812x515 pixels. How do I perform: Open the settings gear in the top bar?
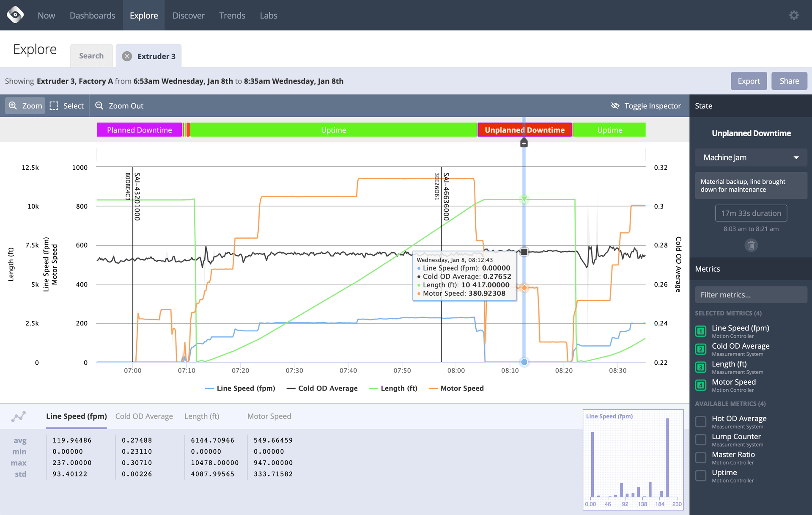click(x=794, y=15)
